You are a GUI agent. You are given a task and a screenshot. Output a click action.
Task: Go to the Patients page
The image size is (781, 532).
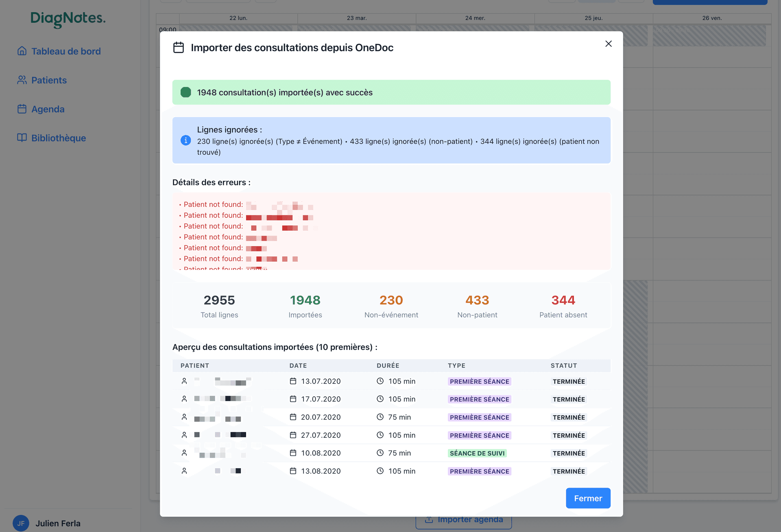coord(49,80)
